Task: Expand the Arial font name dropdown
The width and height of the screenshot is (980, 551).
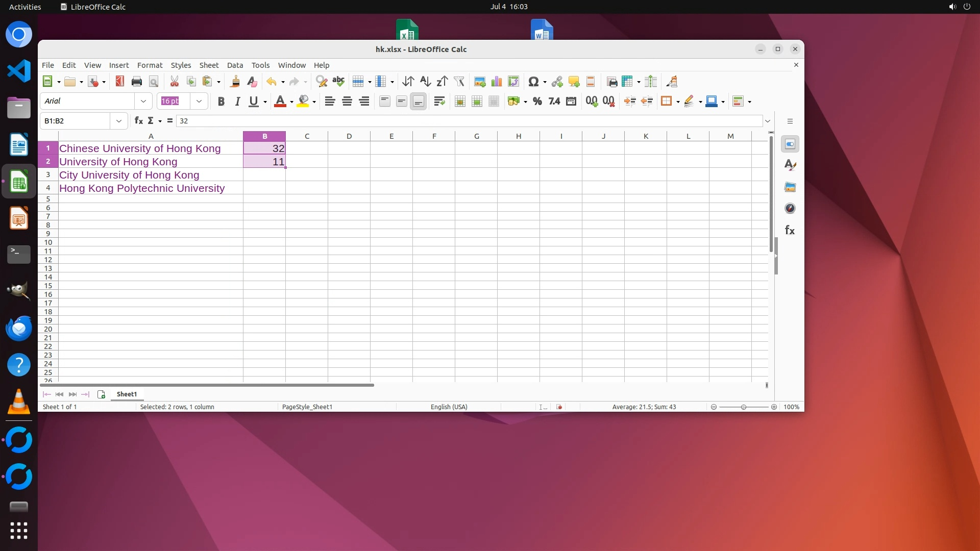Action: [x=143, y=102]
